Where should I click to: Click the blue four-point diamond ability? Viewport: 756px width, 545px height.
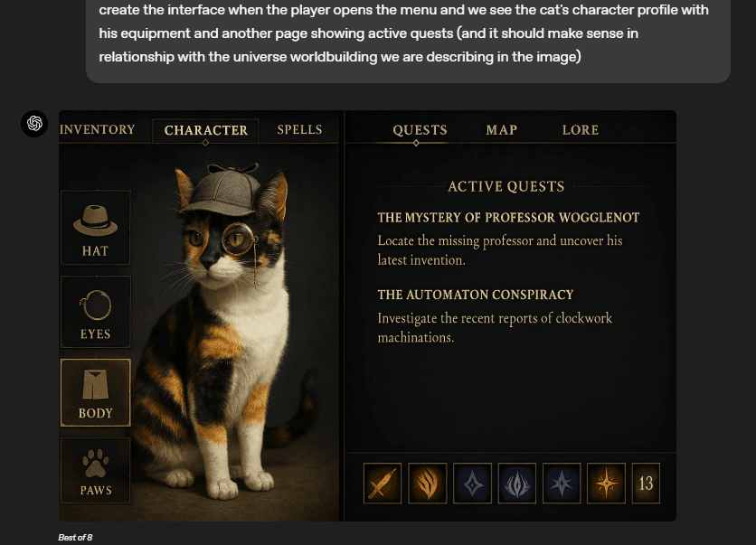point(472,484)
